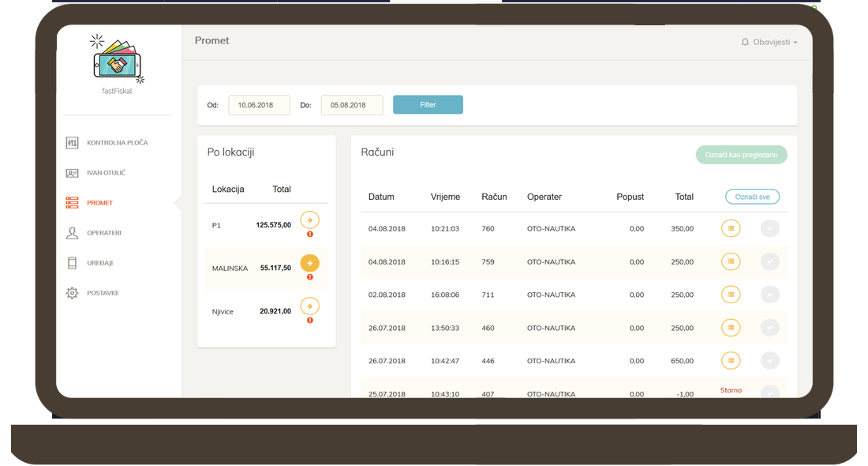
Task: Open details icon for receipt 711
Action: tap(731, 295)
